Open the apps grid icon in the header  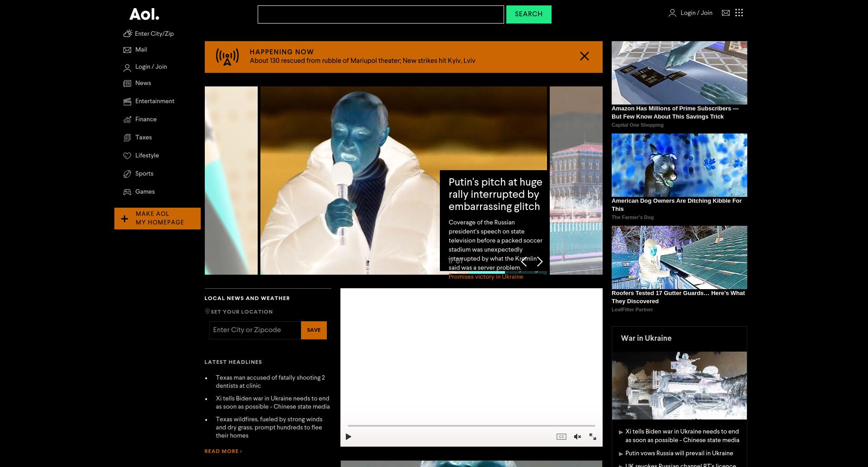pyautogui.click(x=739, y=13)
